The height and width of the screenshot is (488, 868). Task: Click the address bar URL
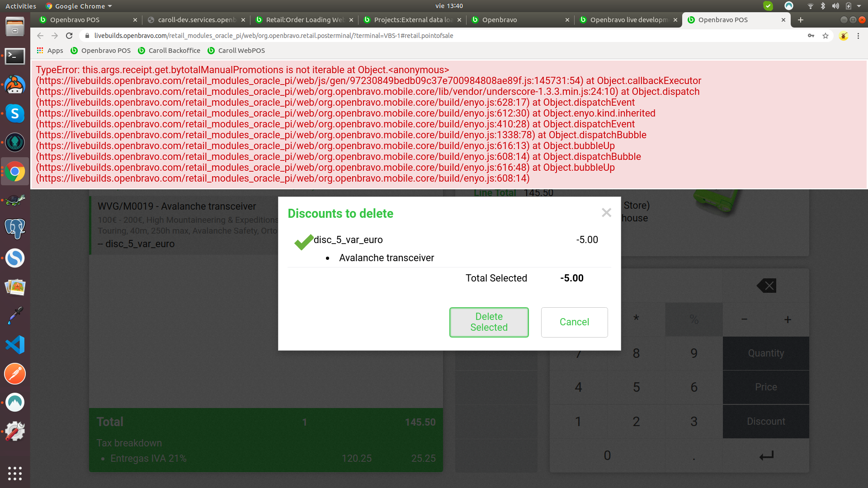click(274, 36)
